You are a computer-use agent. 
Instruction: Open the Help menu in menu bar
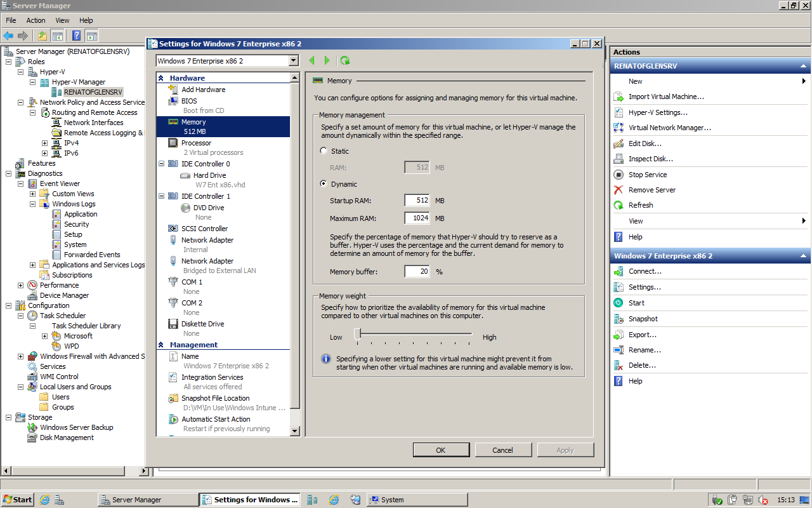86,20
